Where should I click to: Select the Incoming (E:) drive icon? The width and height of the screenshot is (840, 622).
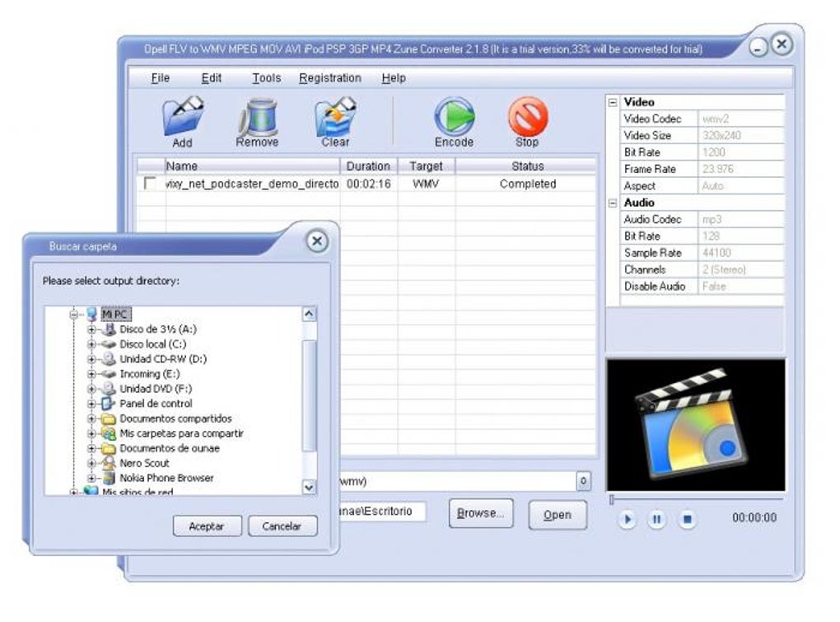click(x=109, y=374)
